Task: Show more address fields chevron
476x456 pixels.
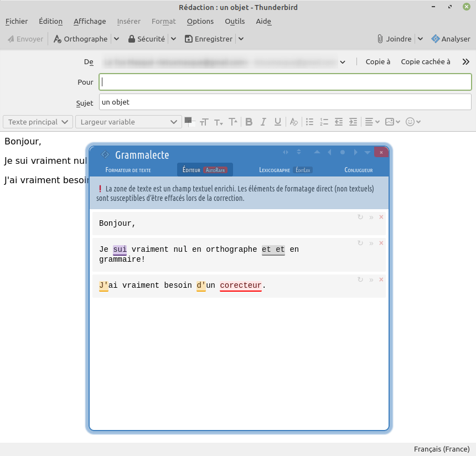Action: [465, 62]
